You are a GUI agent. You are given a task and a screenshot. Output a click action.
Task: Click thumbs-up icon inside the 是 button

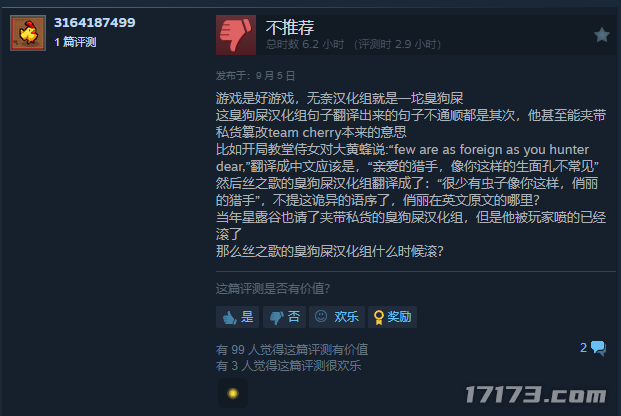229,317
